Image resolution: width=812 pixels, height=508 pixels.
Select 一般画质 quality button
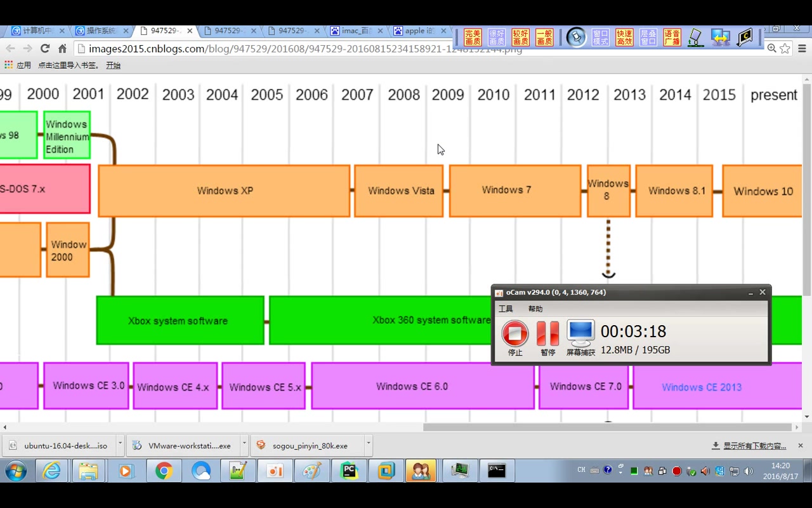tap(544, 37)
